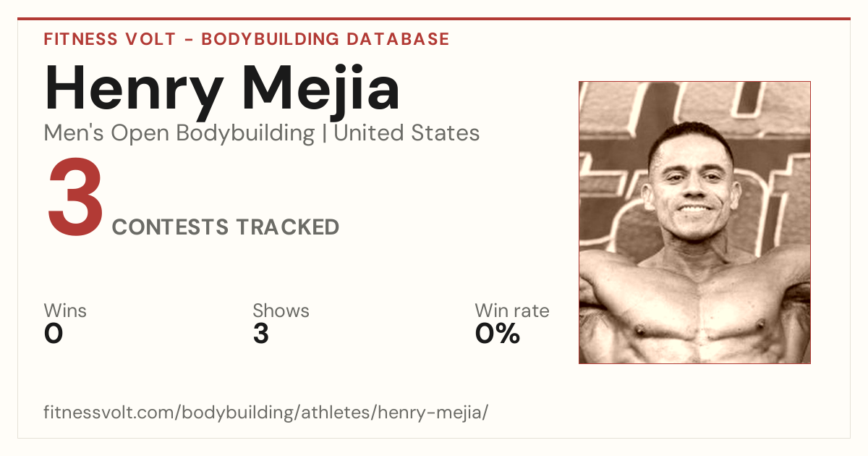Click the United States country label

407,133
